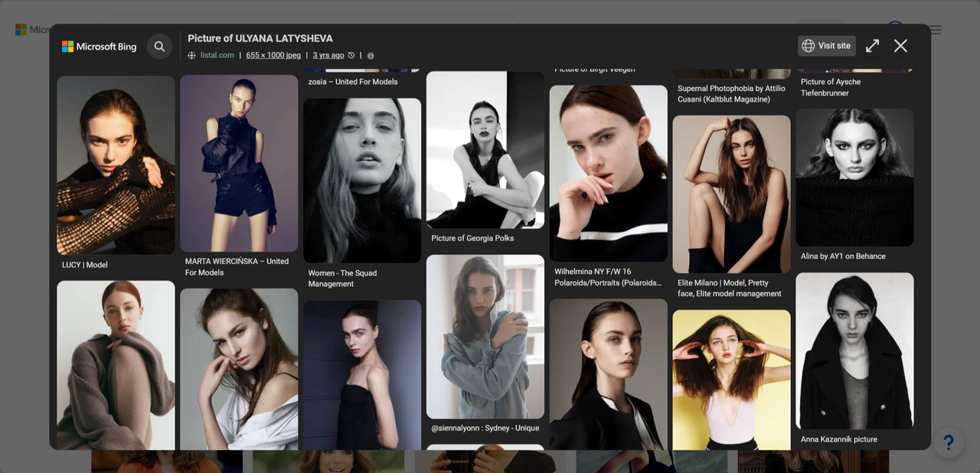Open the LUCY | Model thumbnail image
Screen dimensions: 980x473
click(116, 165)
